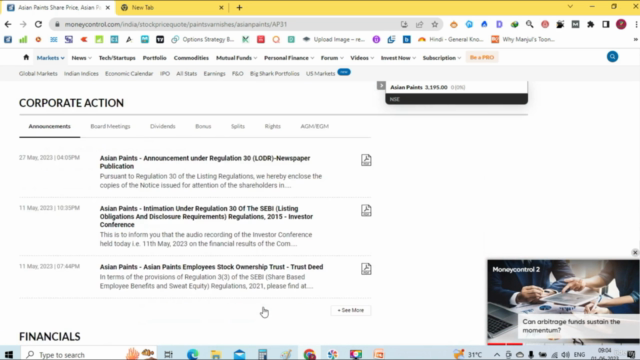
Task: Open Task View in the taskbar
Action: point(169,354)
